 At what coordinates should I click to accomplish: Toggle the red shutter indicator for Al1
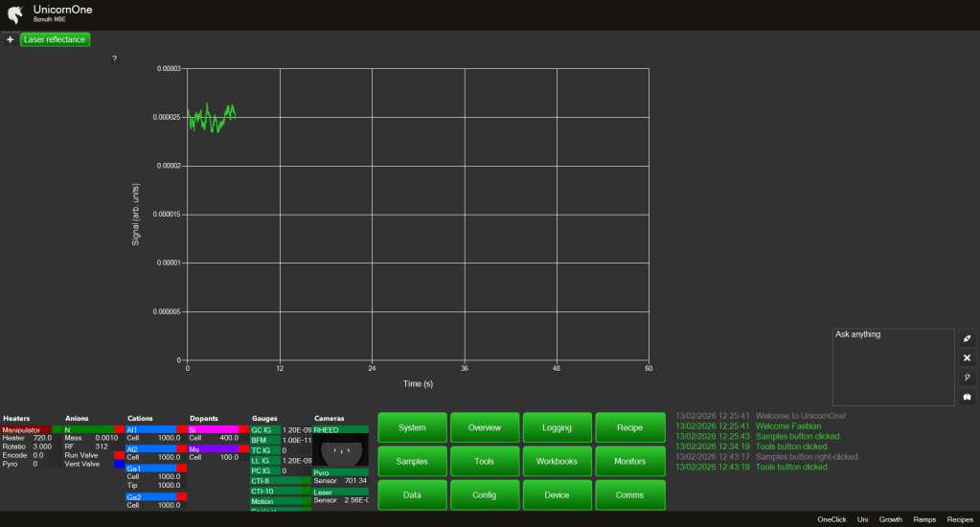tap(182, 429)
